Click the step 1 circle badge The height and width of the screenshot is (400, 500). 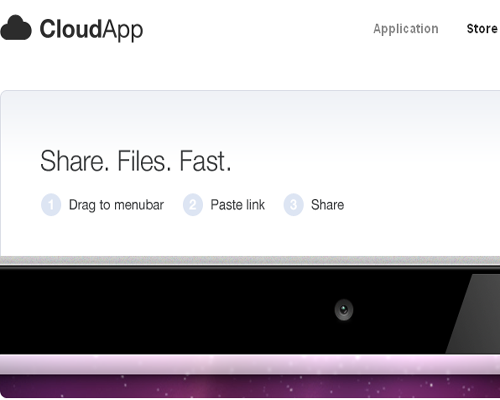(51, 205)
